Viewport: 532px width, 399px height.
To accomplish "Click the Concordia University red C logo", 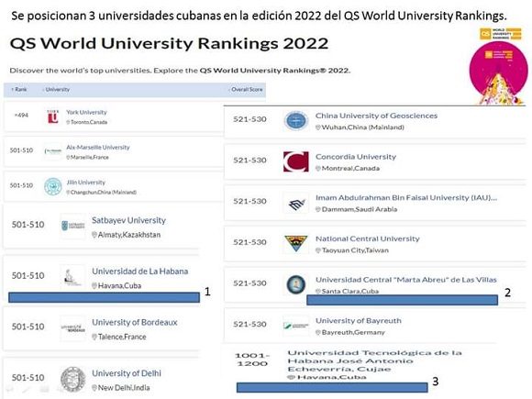I will click(x=296, y=161).
